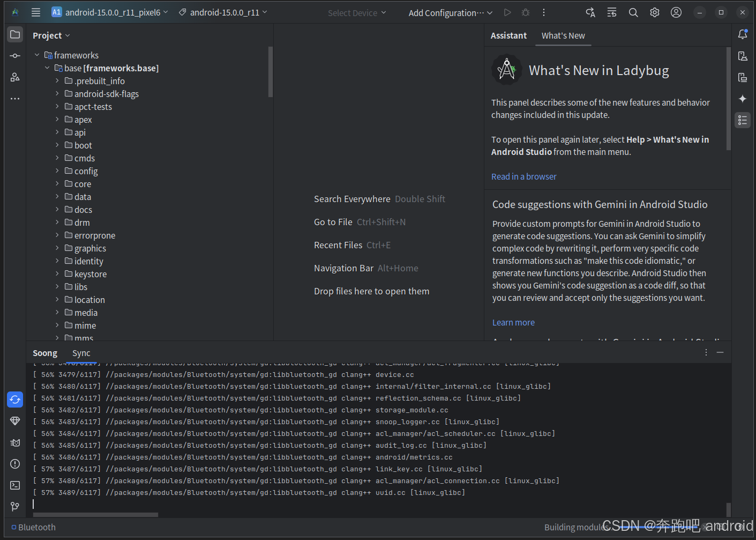Screen dimensions: 756x540
Task: Follow the Learn more link
Action: tap(513, 322)
